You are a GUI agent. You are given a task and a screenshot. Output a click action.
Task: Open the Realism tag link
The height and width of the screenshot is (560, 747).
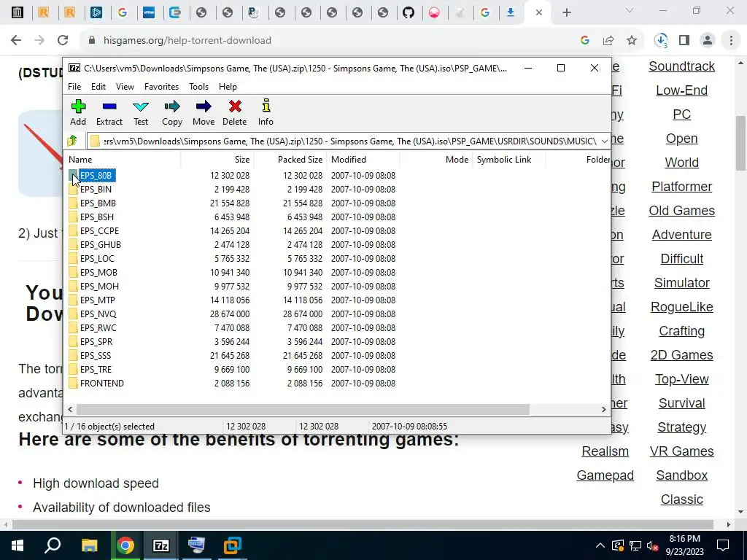tap(605, 451)
